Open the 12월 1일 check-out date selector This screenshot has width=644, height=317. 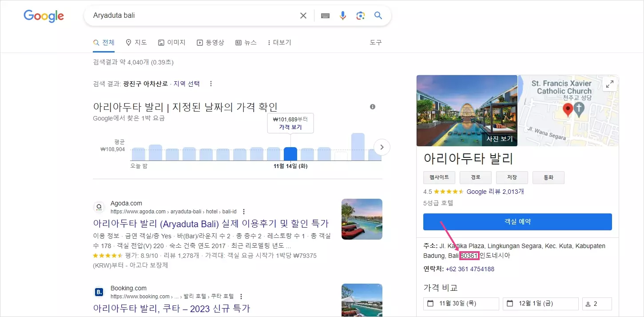540,303
